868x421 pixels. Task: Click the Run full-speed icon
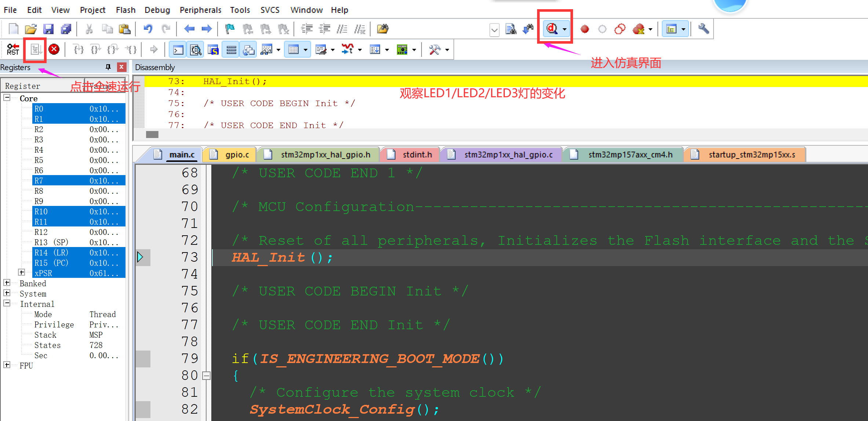(x=35, y=49)
